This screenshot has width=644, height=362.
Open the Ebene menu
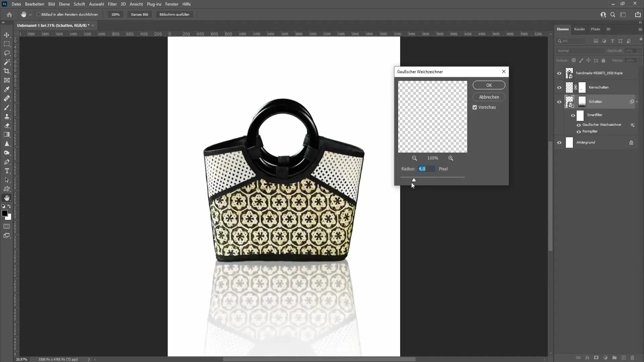tap(64, 4)
